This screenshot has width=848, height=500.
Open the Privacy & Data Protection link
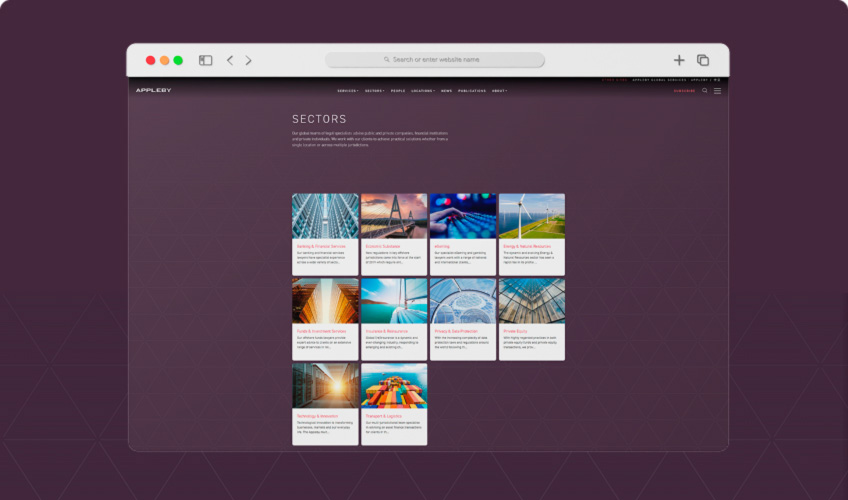(456, 330)
